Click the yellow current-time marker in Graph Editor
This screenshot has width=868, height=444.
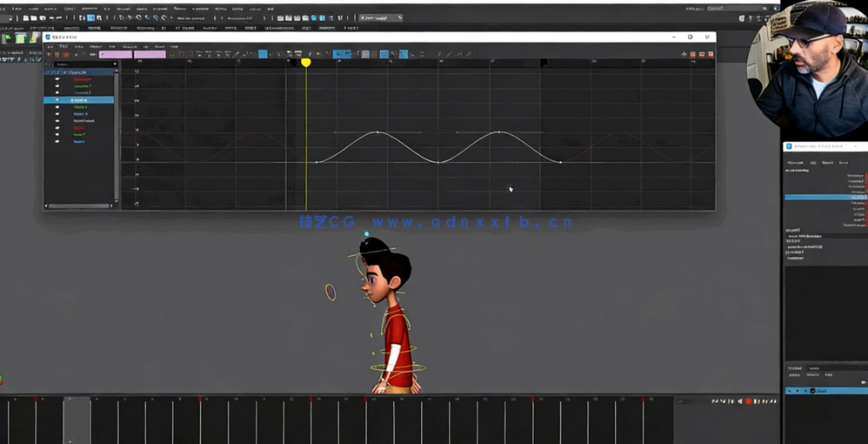(306, 63)
